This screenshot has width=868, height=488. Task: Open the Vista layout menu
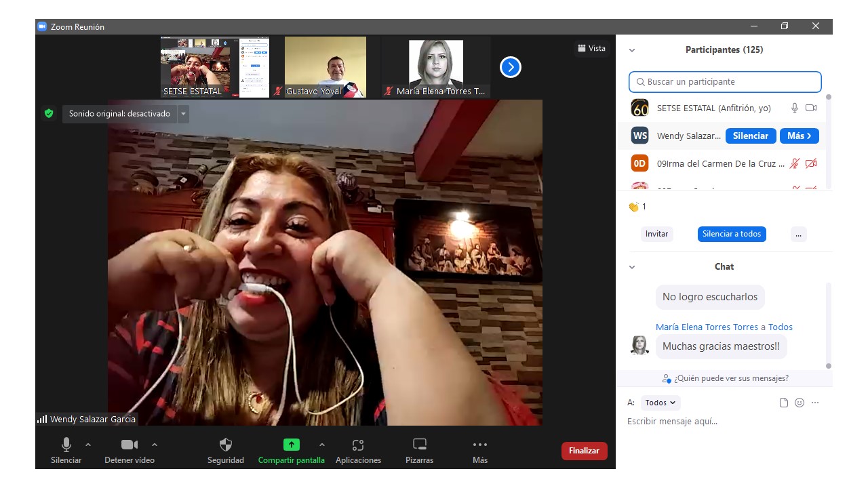591,48
